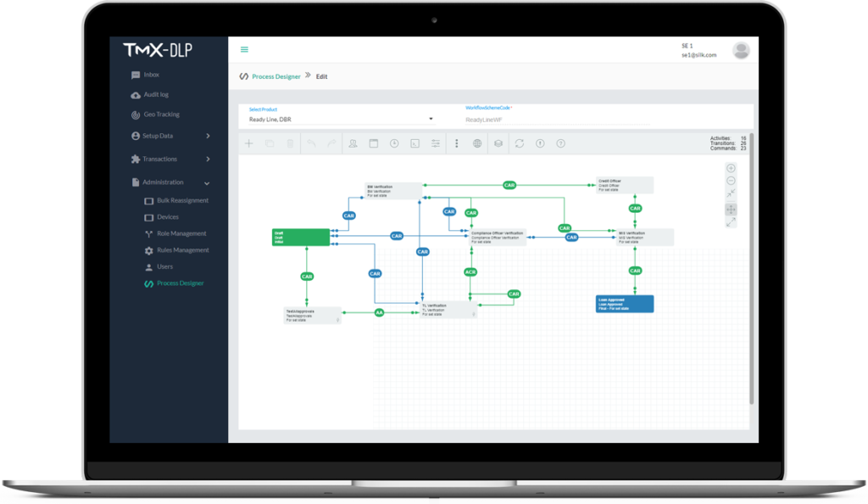Image resolution: width=868 pixels, height=504 pixels.
Task: Click the WorkflowSchemeCode input field
Action: (x=557, y=120)
